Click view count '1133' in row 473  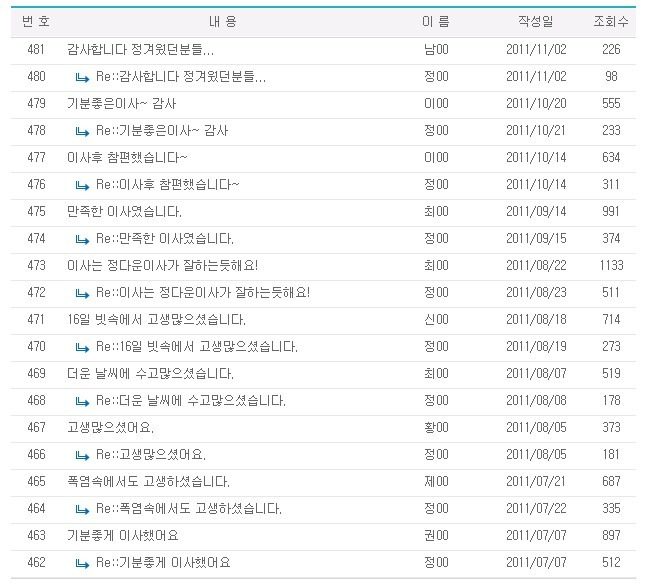click(x=611, y=266)
